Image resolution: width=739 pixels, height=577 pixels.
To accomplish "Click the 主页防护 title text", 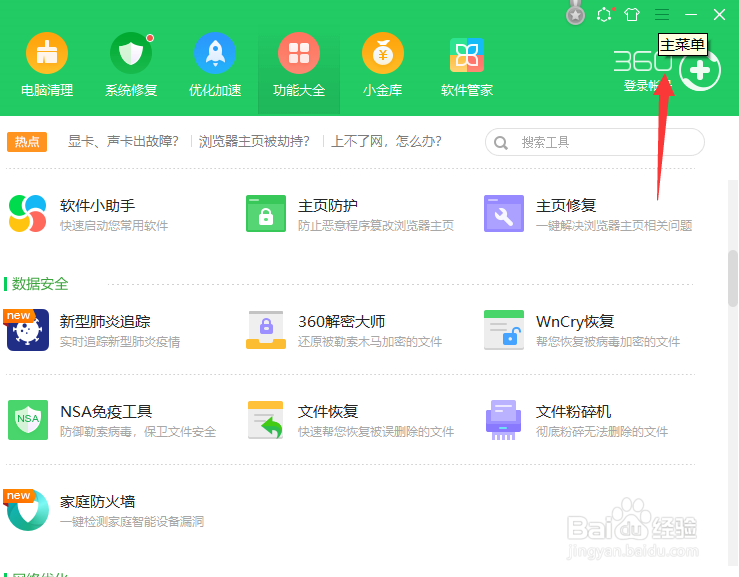I will 328,206.
